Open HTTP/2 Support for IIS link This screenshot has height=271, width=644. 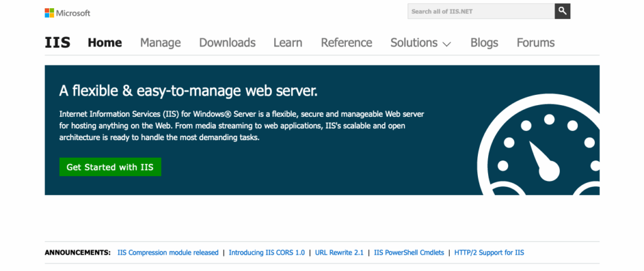[489, 253]
